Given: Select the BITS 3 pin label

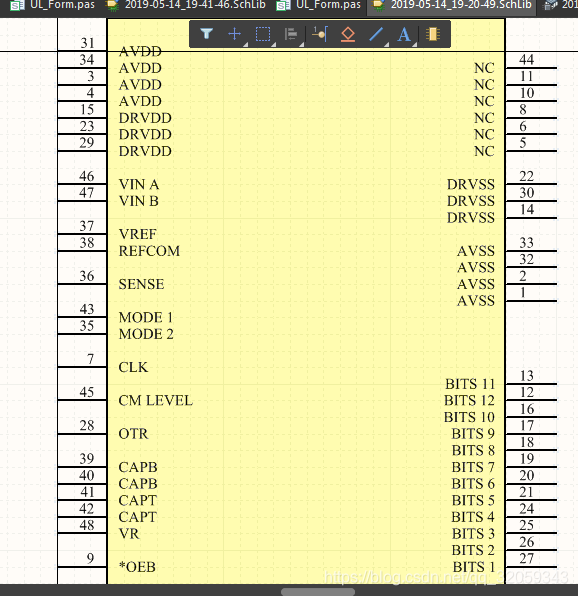Looking at the screenshot, I should tap(473, 534).
